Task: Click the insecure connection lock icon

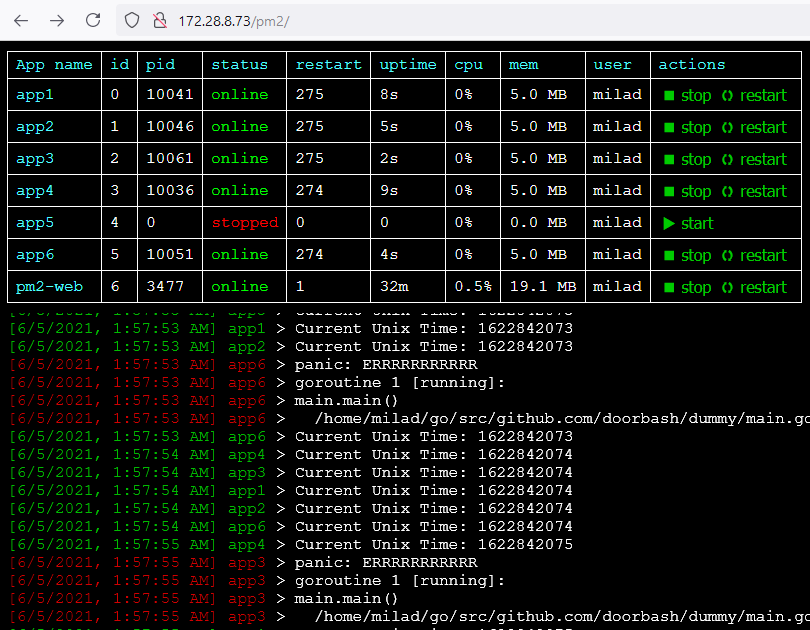Action: click(158, 20)
